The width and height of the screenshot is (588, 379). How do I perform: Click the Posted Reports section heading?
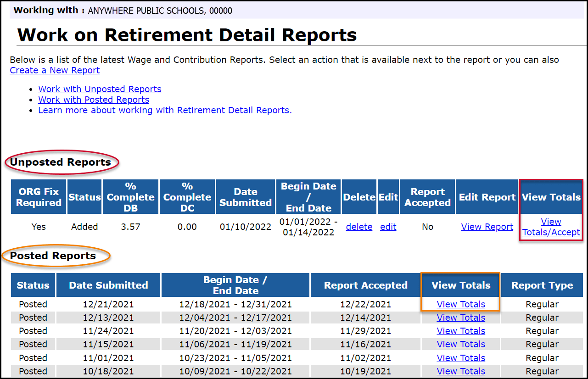[x=53, y=256]
